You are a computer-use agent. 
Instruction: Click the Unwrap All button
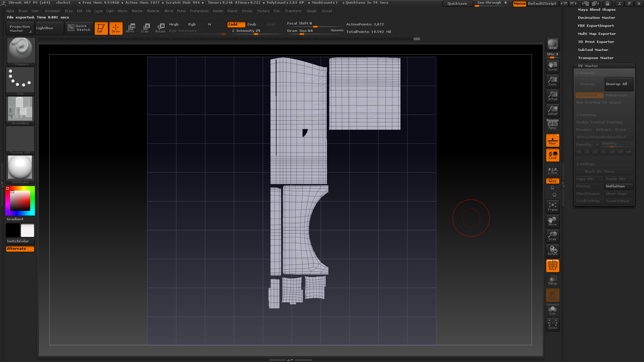(x=619, y=84)
